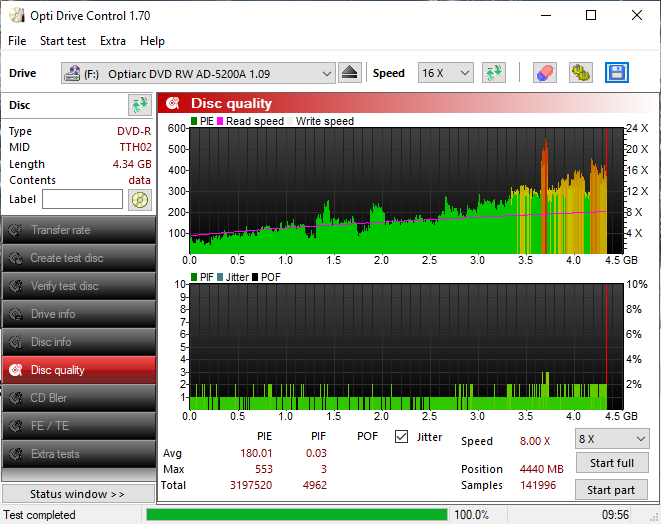Open the Transfer rate test panel

[78, 230]
